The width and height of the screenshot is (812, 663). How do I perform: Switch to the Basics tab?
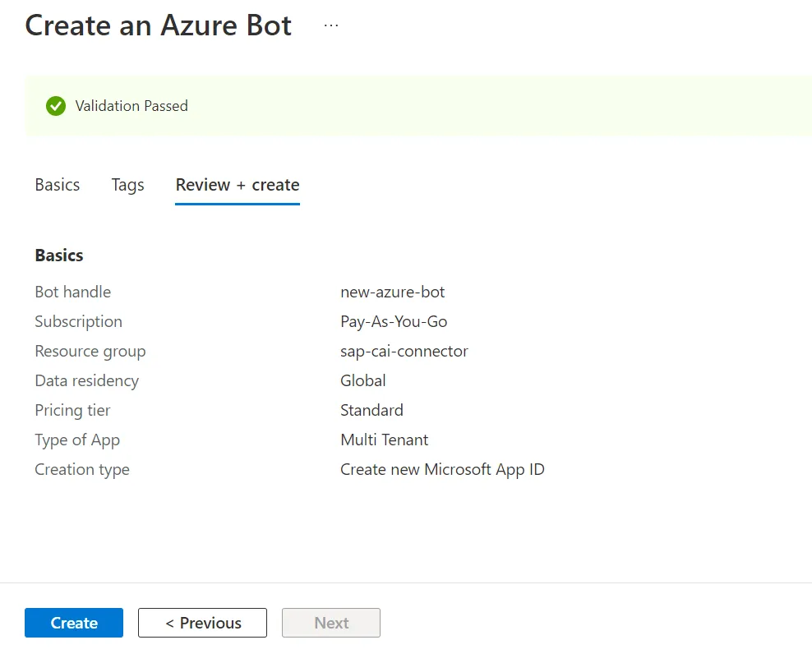58,185
